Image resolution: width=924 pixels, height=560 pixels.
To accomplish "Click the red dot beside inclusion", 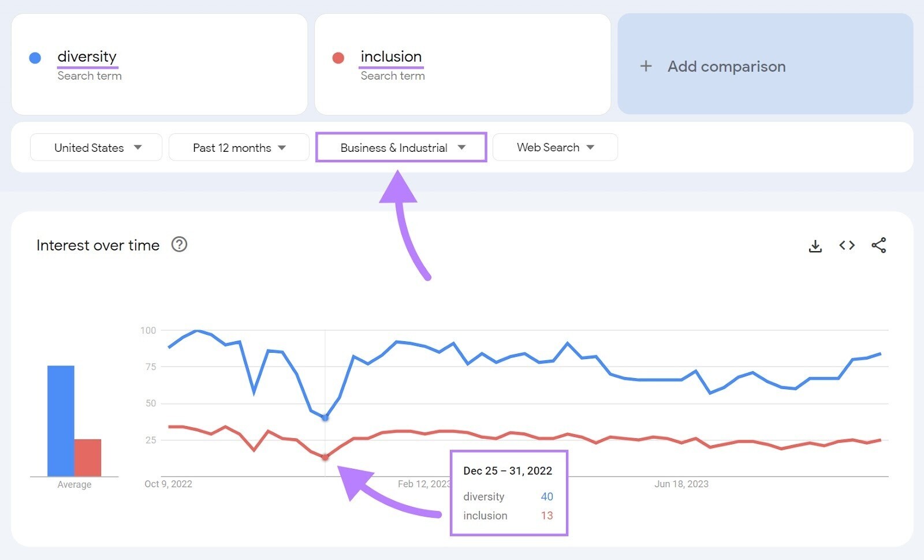I will [338, 58].
